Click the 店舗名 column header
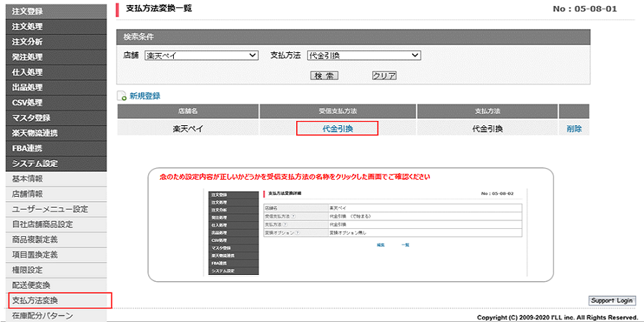This screenshot has height=322, width=644. [x=188, y=112]
